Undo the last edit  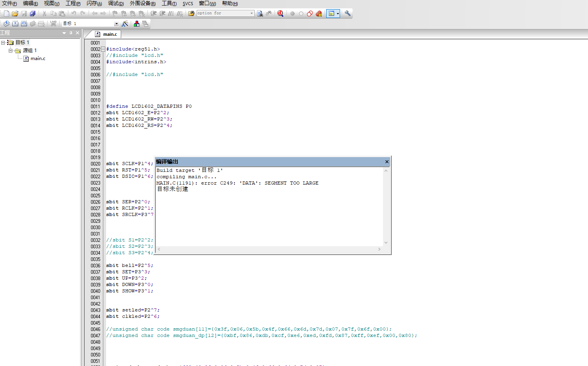point(73,14)
